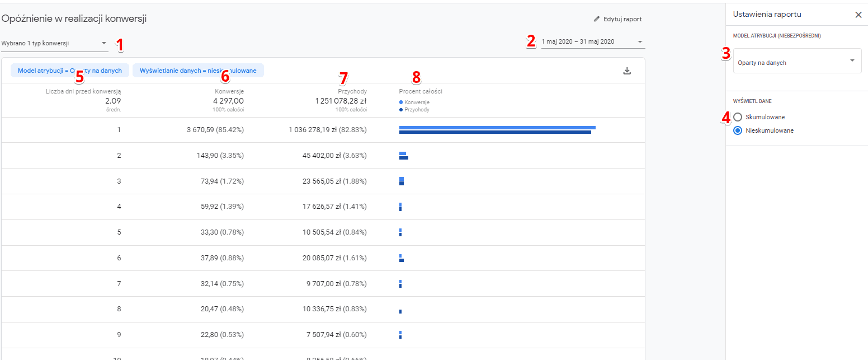This screenshot has width=868, height=360.
Task: Click the 'Liczba dni przed konwersją' column header
Action: [x=83, y=91]
